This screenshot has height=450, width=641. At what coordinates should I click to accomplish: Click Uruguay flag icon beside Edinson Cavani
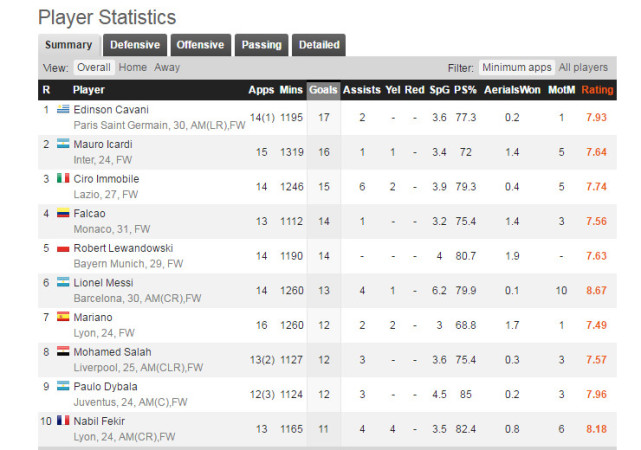point(63,109)
